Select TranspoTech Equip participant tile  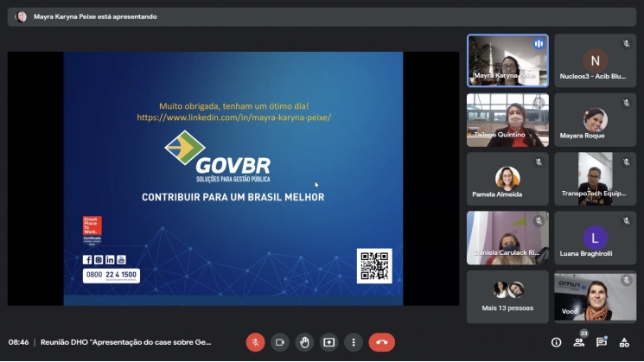click(595, 179)
